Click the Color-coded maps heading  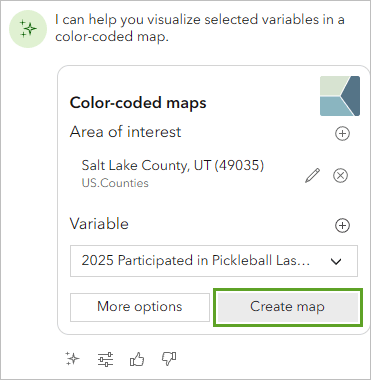(x=138, y=103)
